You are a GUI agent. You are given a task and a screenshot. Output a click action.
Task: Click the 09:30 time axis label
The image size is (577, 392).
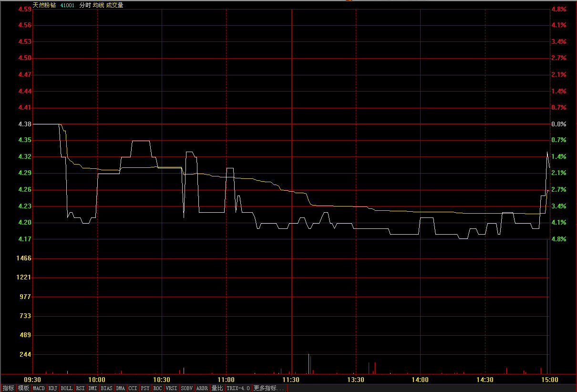(33, 380)
